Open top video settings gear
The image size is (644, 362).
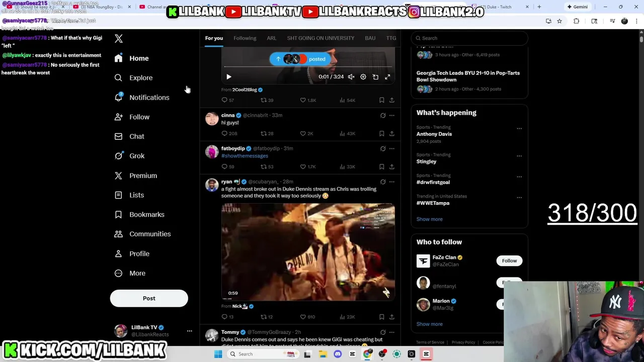coord(363,77)
